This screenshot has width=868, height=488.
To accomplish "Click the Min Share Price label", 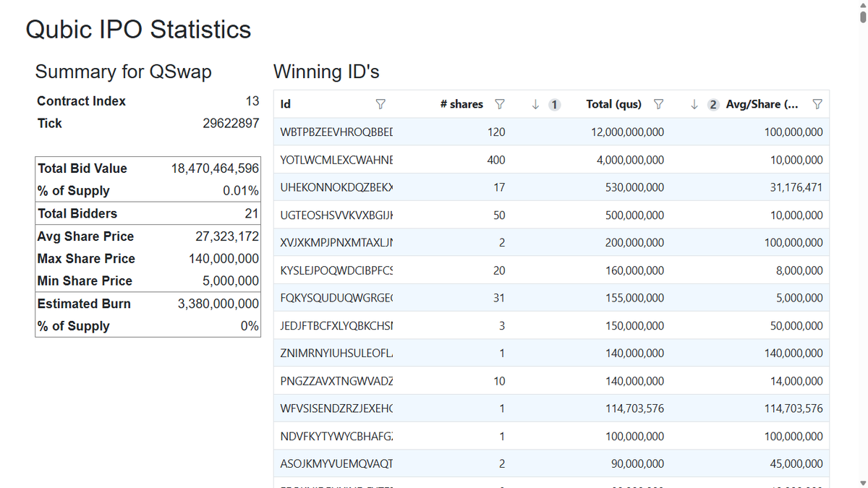I will pos(85,281).
